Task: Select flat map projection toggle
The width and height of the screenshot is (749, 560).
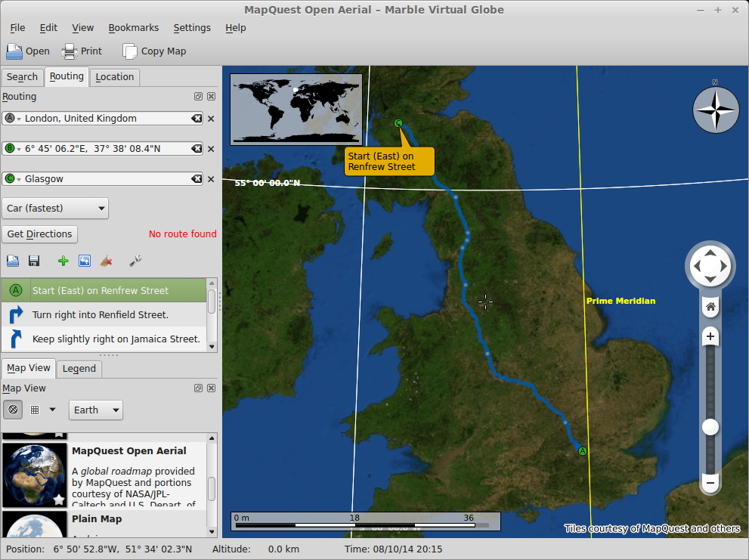Action: coord(35,410)
